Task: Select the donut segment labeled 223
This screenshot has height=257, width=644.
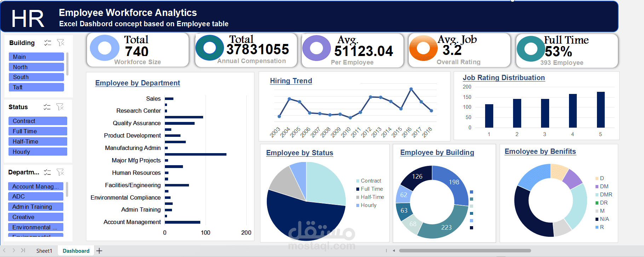Action: [447, 227]
